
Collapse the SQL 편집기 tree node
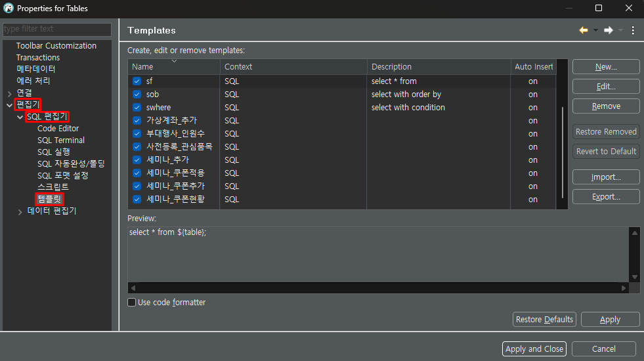pos(20,117)
